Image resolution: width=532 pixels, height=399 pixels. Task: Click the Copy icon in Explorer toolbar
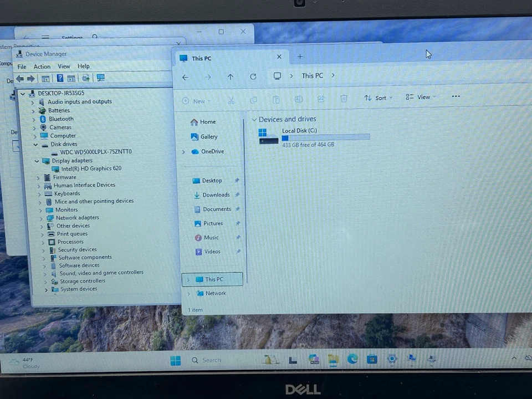point(253,100)
